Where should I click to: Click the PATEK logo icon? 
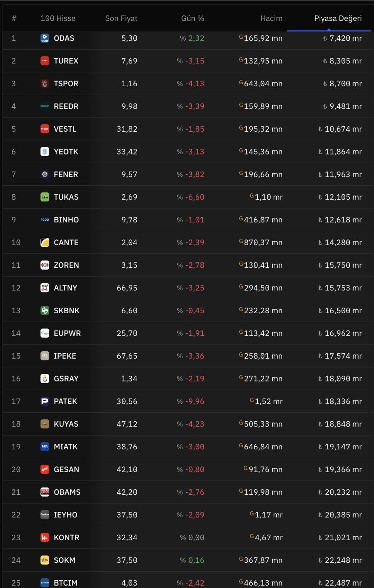pyautogui.click(x=45, y=401)
